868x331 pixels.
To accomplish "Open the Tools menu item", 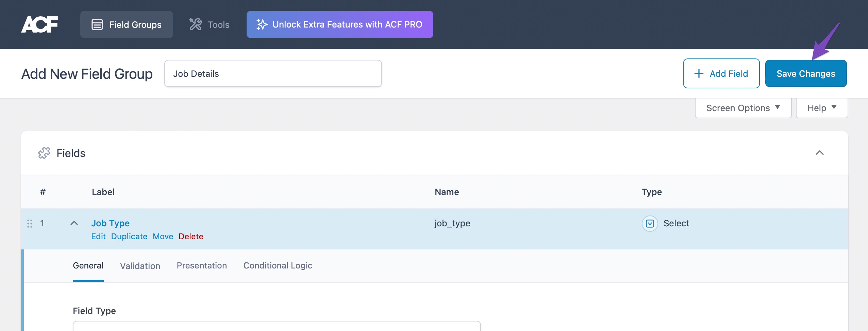I will pos(209,24).
